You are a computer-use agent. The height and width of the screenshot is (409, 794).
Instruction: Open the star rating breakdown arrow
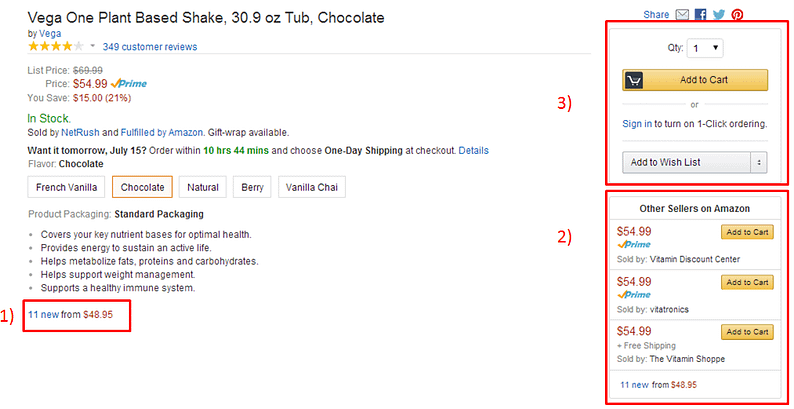(93, 46)
